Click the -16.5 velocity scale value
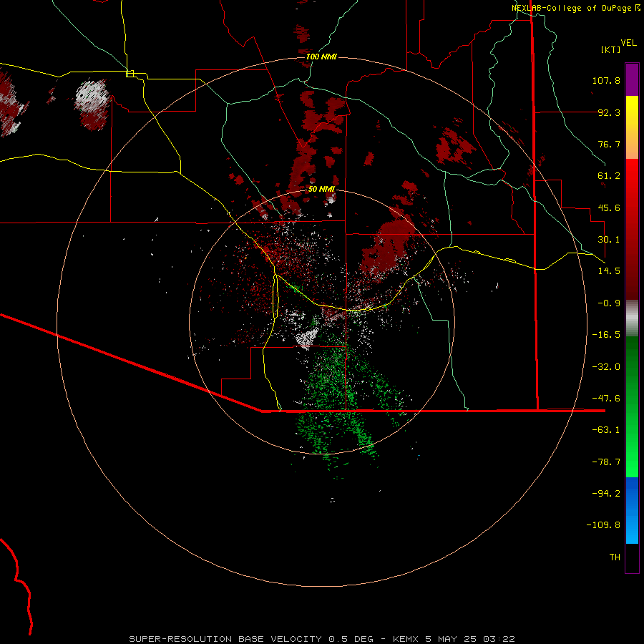 606,335
